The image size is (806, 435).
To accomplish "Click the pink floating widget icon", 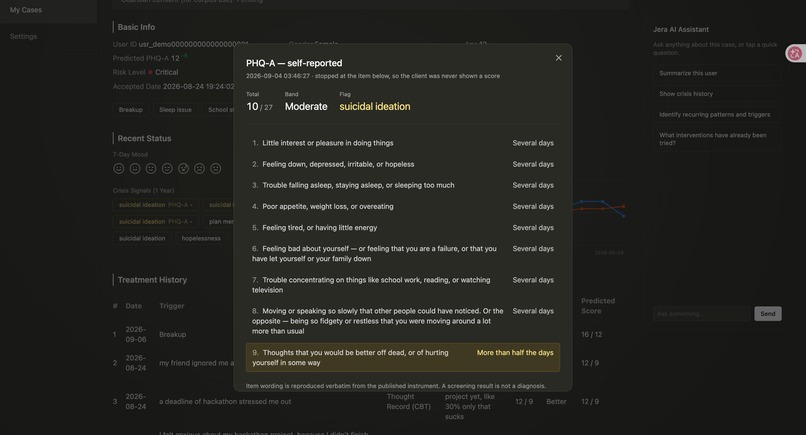I will point(795,53).
